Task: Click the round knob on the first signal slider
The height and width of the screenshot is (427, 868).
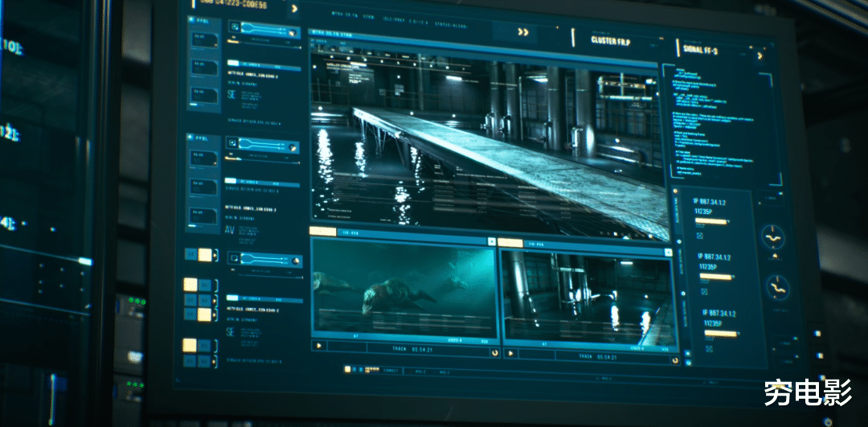Action: [x=292, y=33]
